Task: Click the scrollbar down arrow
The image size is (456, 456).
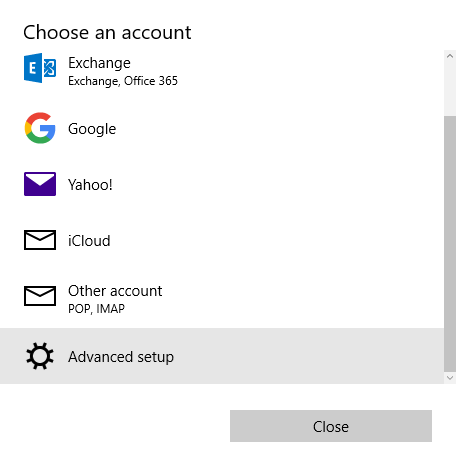Action: click(x=450, y=378)
